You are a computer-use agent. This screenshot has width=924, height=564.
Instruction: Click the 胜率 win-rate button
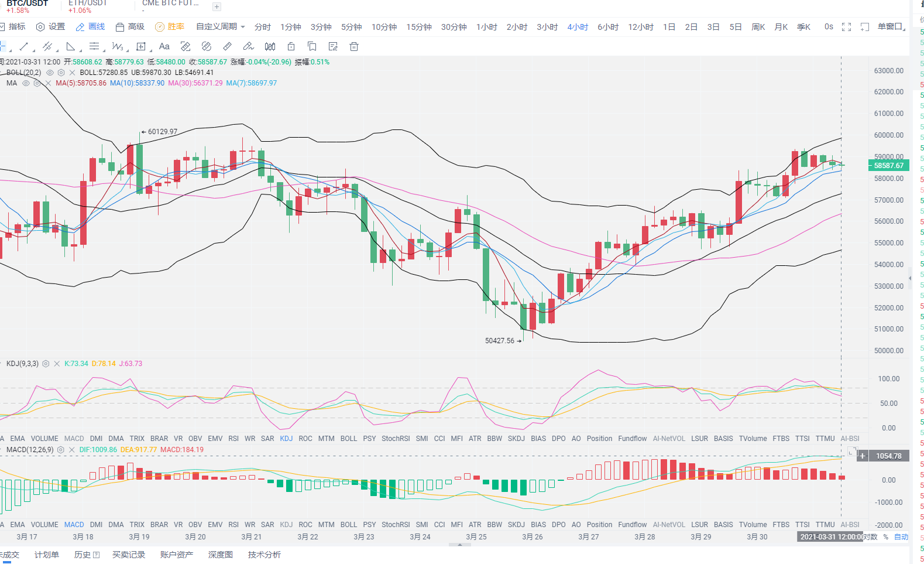(170, 27)
